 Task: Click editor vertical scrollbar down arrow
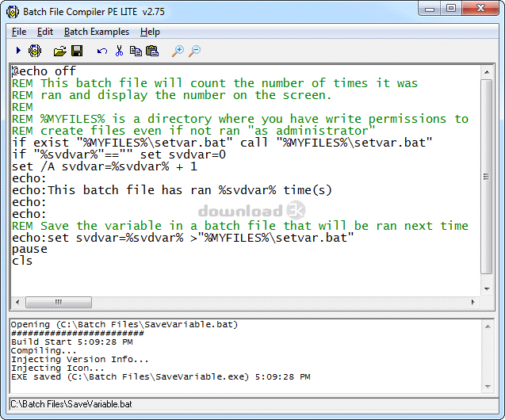coord(487,288)
